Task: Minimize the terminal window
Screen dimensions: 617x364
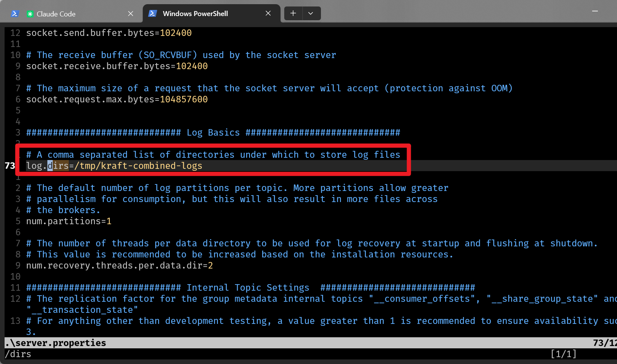Action: click(x=595, y=11)
